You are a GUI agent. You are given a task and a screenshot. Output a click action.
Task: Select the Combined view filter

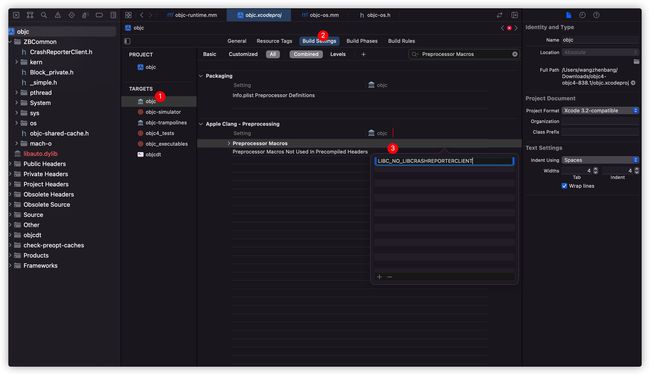(306, 54)
